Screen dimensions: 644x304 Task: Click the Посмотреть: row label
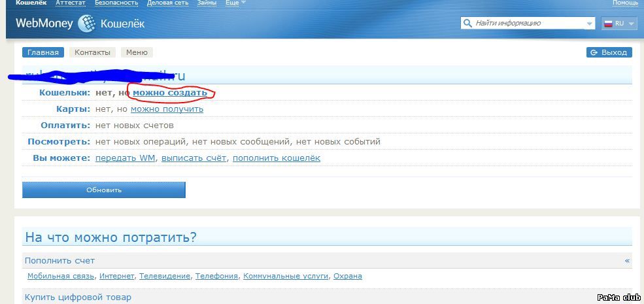(x=59, y=142)
